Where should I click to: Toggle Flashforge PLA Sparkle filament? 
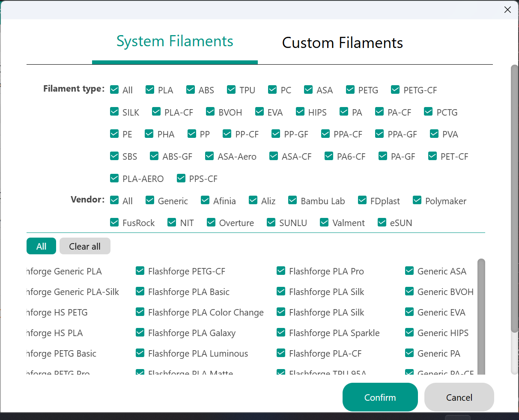tap(281, 332)
